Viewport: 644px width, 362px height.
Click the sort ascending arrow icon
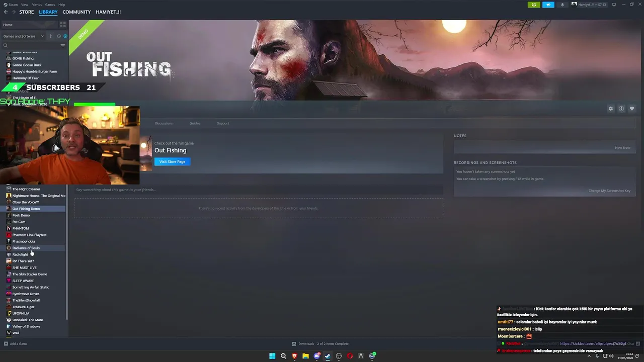pos(51,36)
